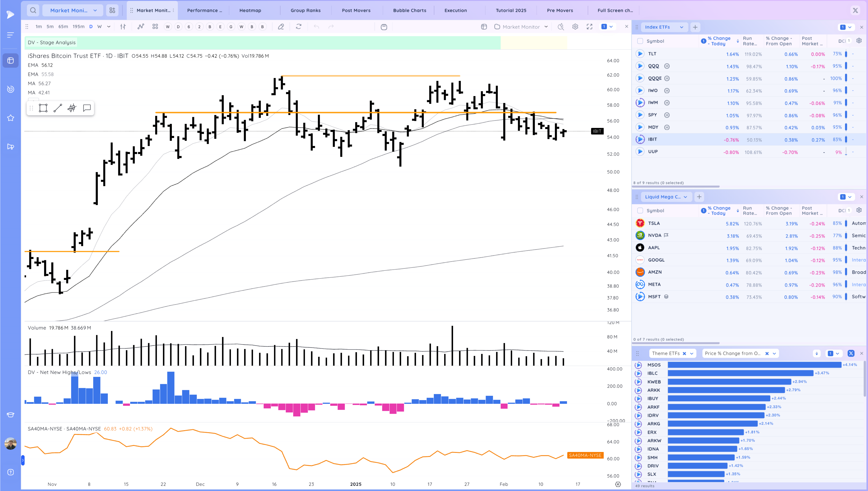Check the Index ETFs select-all checkbox
This screenshot has width=868, height=491.
coord(640,41)
